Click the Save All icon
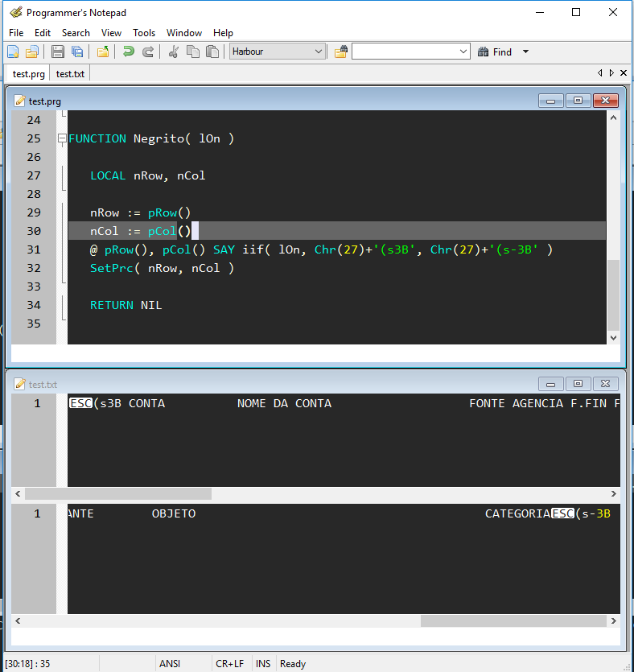Image resolution: width=634 pixels, height=672 pixels. 77,52
